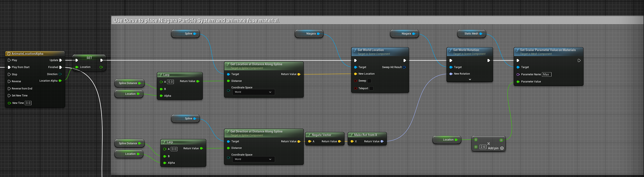Edit the New Time value field

pos(28,103)
